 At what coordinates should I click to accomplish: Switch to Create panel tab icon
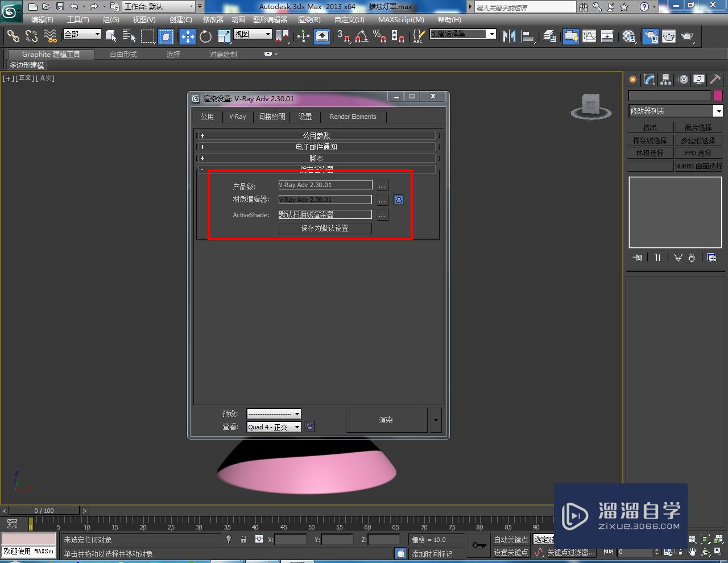(632, 80)
